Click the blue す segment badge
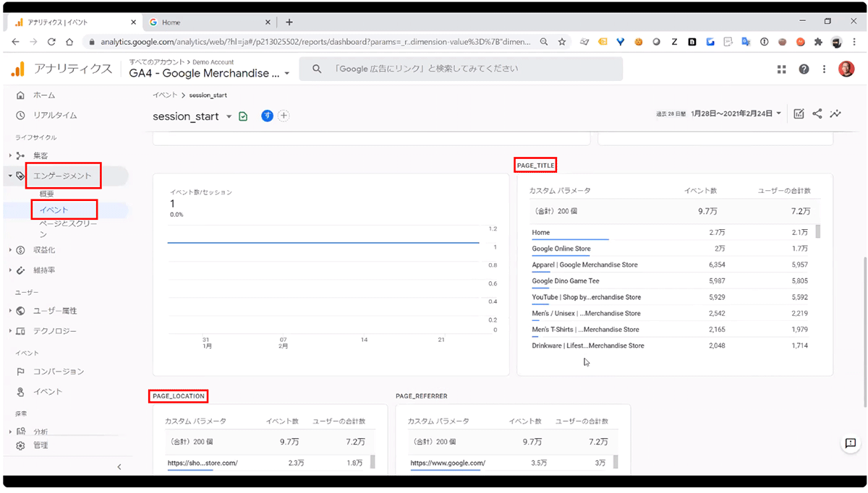Viewport: 868px width, 493px height. 267,116
